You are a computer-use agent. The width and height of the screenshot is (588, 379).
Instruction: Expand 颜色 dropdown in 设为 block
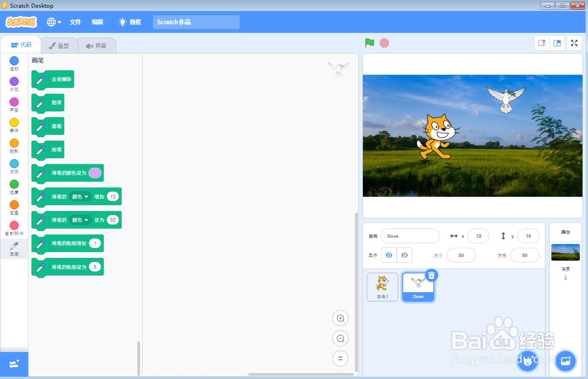[80, 220]
